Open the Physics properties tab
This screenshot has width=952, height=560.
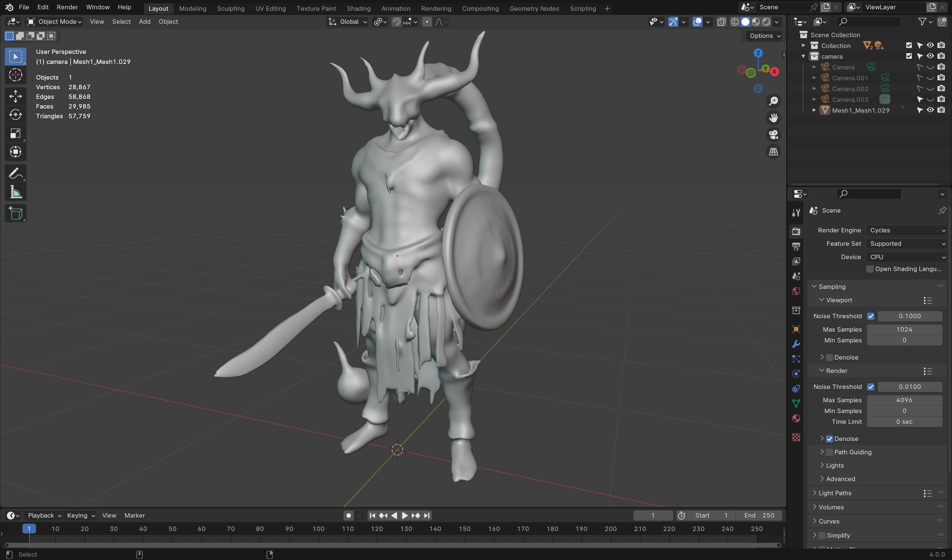(x=796, y=374)
